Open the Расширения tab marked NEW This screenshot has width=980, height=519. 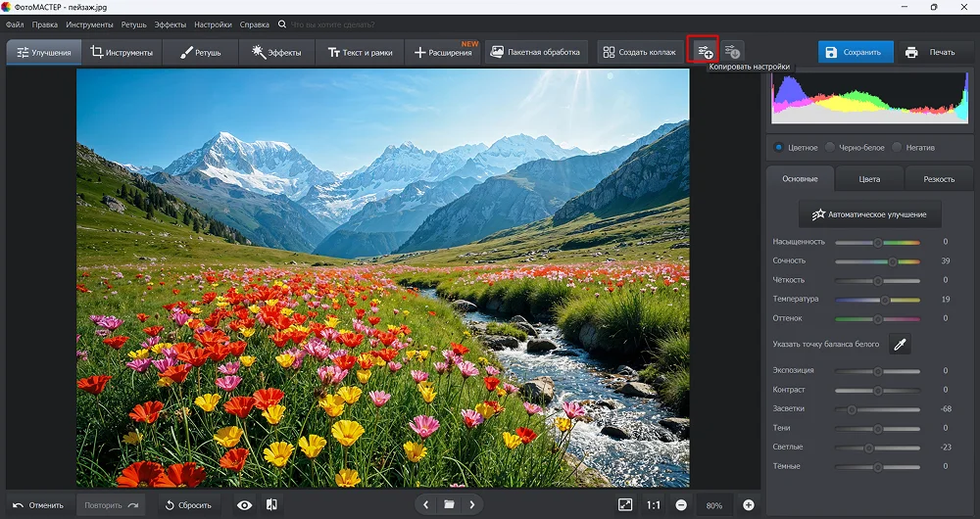coord(443,53)
